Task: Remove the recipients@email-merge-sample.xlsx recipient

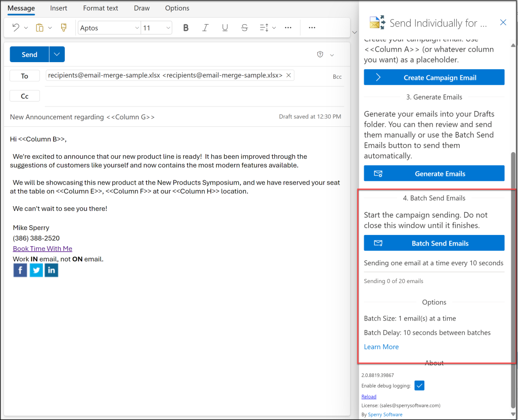Action: pos(288,75)
